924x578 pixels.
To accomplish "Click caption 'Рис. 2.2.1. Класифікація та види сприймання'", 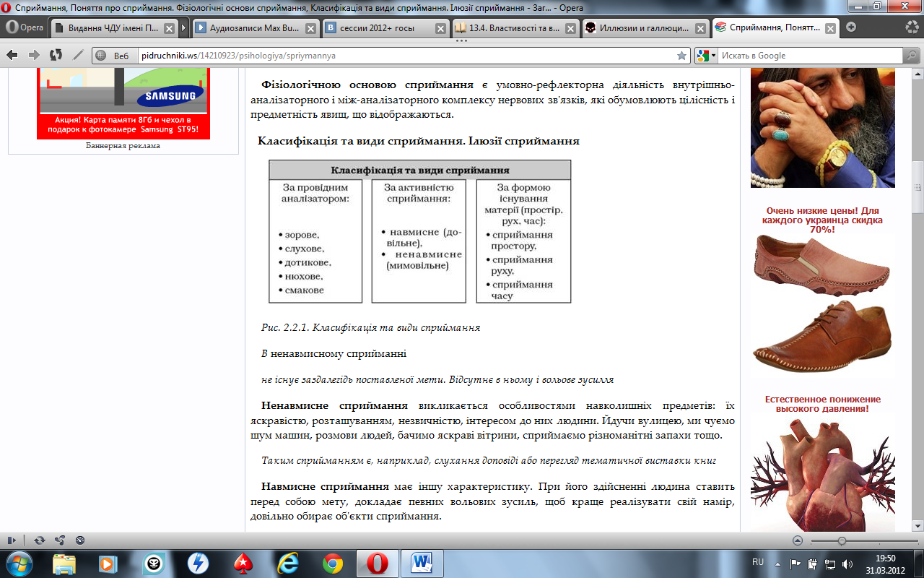I will pyautogui.click(x=371, y=327).
